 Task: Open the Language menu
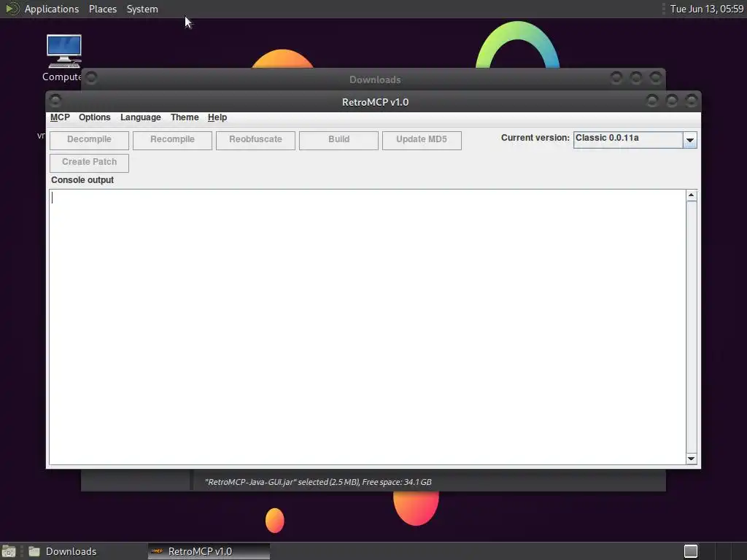coord(141,117)
